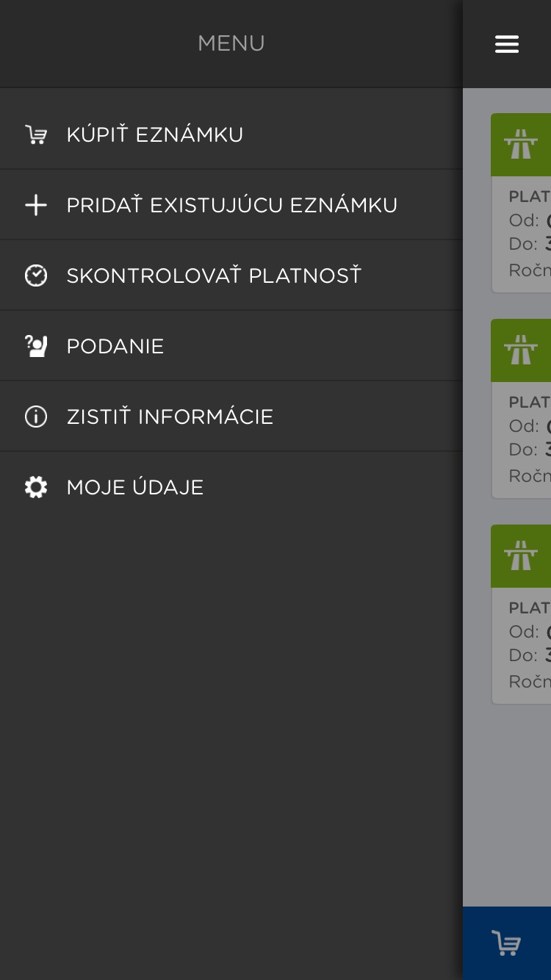Tap the info circle icon
Viewport: 551px width, 980px height.
pyautogui.click(x=36, y=417)
